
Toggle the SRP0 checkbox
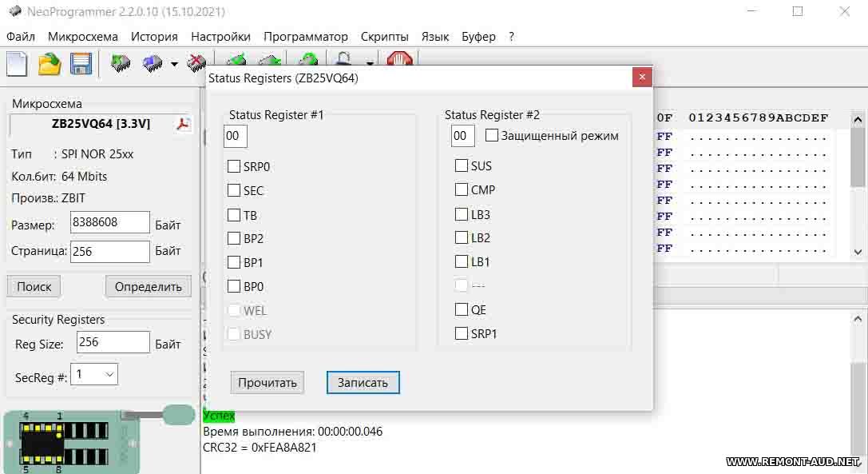tap(234, 166)
